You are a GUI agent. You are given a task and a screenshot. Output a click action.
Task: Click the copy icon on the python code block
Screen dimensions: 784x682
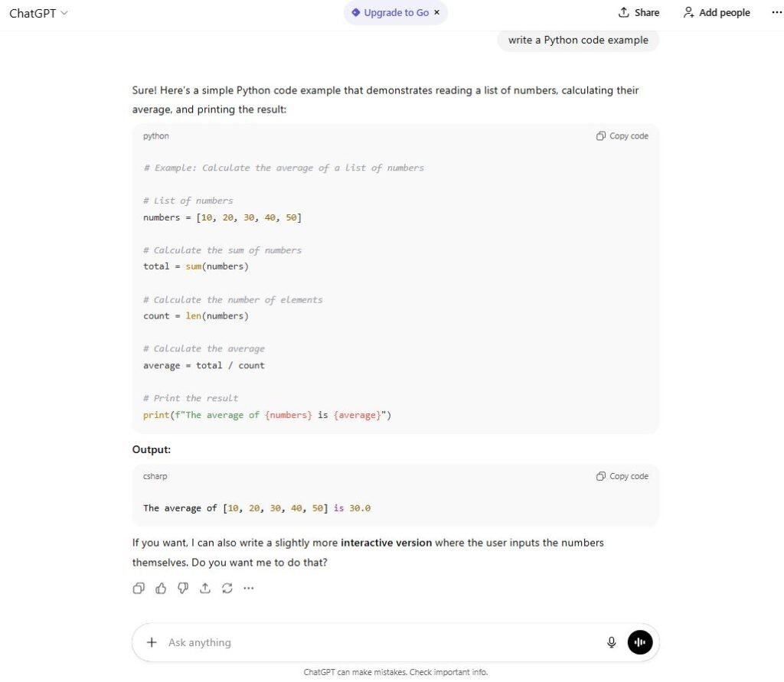[x=622, y=135]
